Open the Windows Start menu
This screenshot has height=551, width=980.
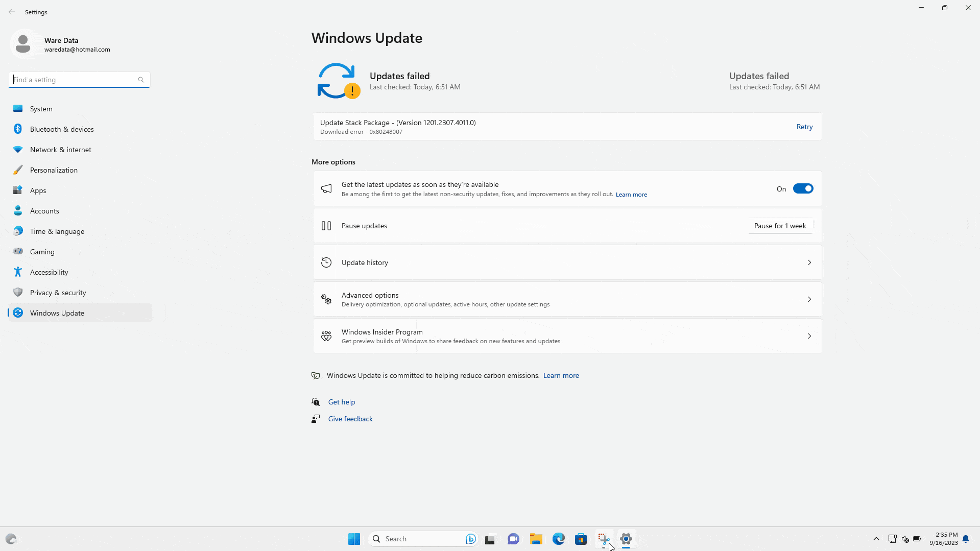(354, 539)
